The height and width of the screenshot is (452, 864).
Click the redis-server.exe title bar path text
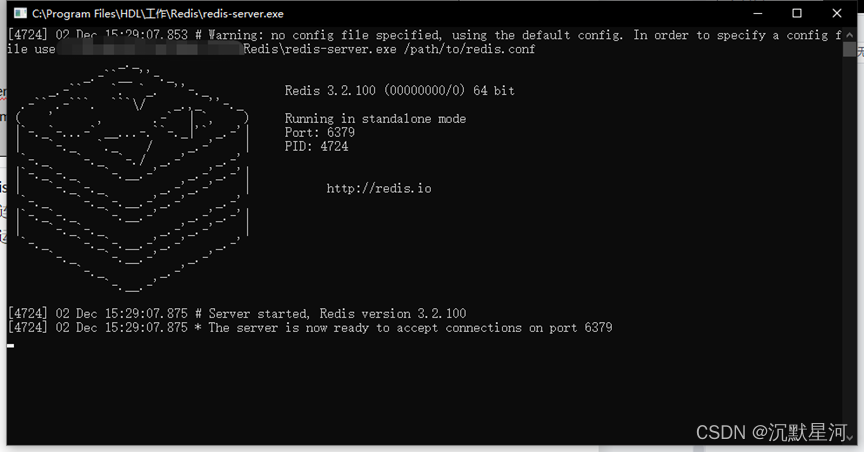tap(158, 14)
